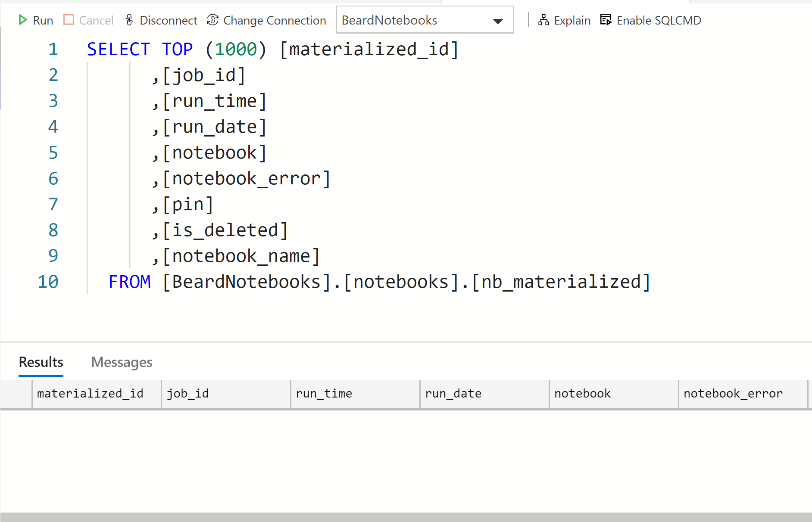
Task: Click the run_time column header
Action: point(324,394)
